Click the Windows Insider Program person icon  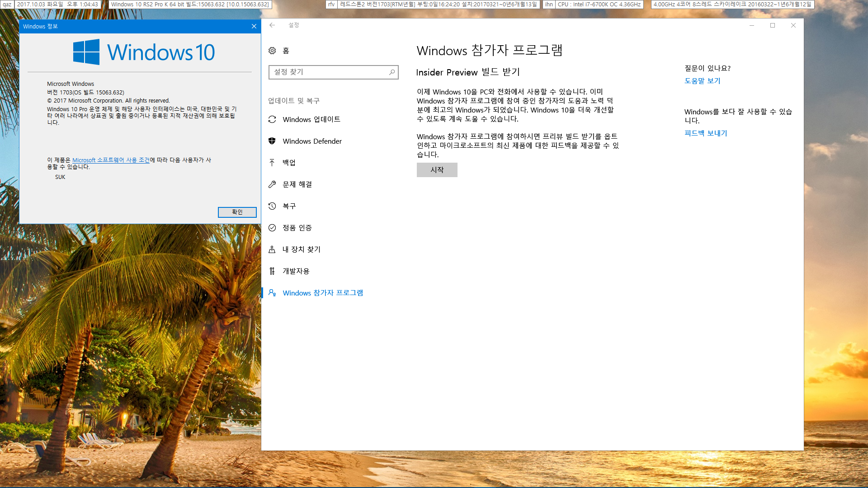272,293
